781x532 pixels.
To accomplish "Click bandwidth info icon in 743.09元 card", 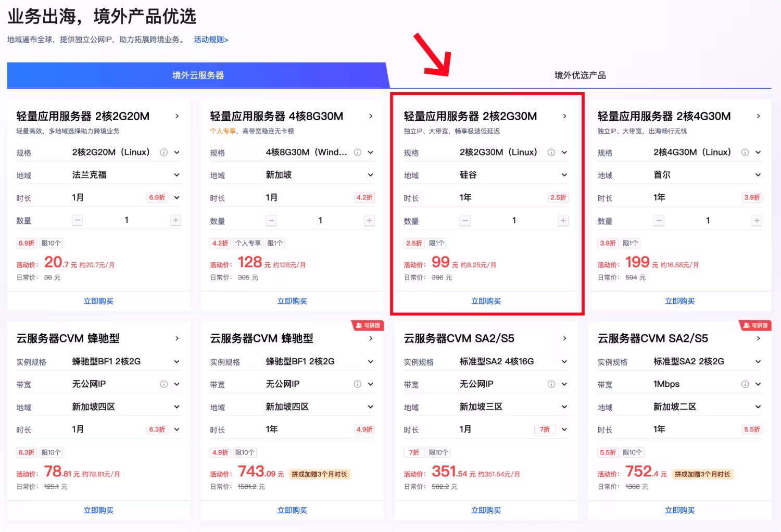I will (x=357, y=384).
